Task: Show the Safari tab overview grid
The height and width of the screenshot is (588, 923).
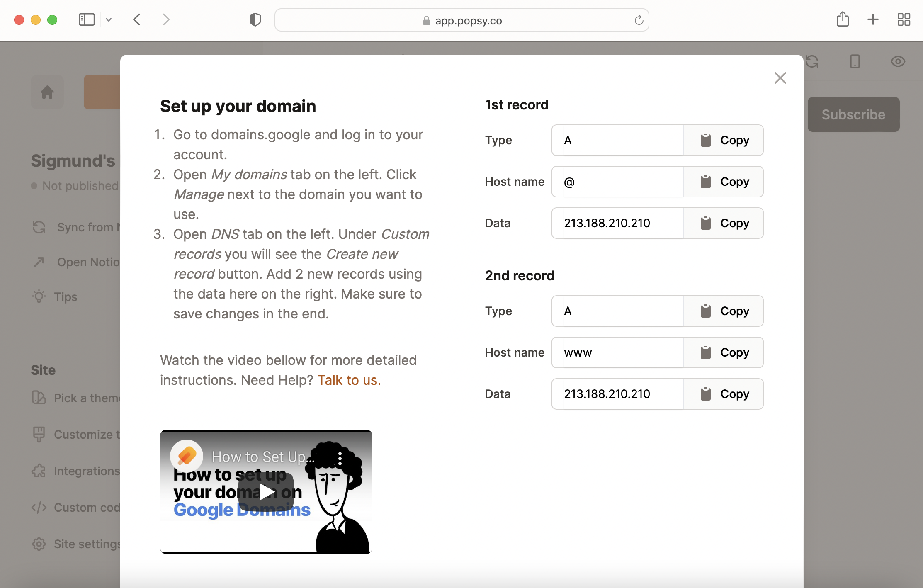Action: coord(904,19)
